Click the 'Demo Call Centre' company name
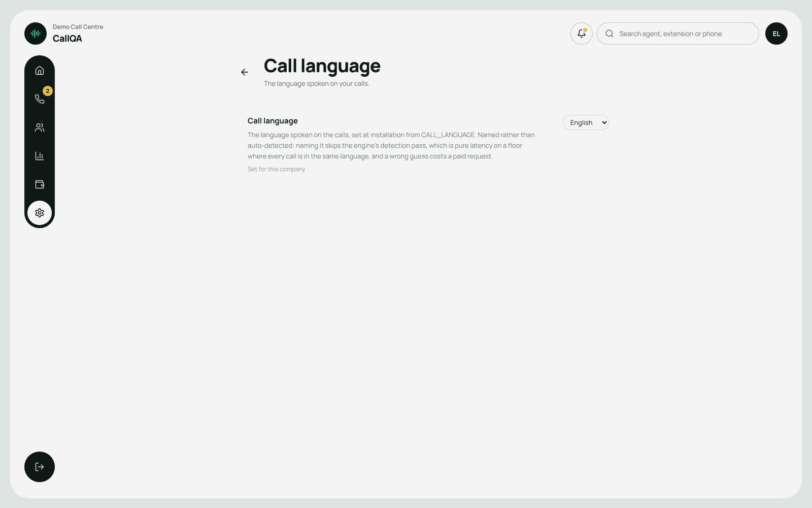Image resolution: width=812 pixels, height=508 pixels. click(78, 27)
